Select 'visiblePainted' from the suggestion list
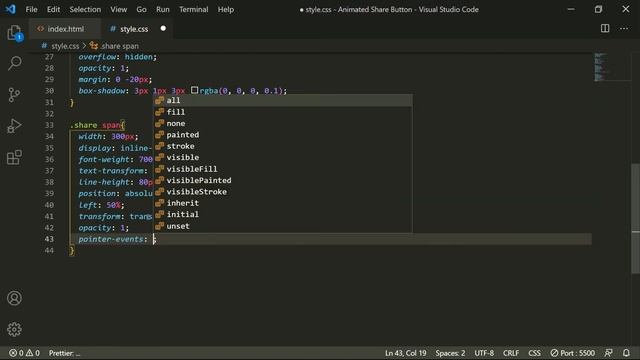This screenshot has width=640, height=360. click(282, 180)
